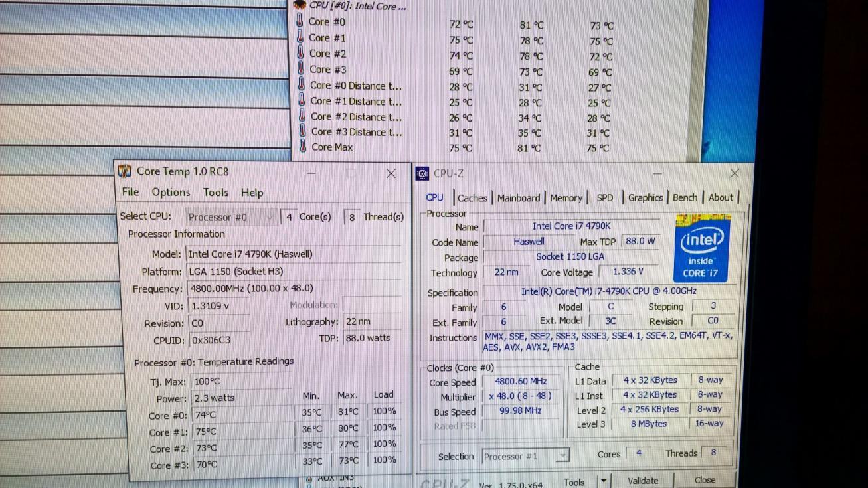
Task: Click the Bus Speed 99.98 MHz field
Action: point(521,411)
